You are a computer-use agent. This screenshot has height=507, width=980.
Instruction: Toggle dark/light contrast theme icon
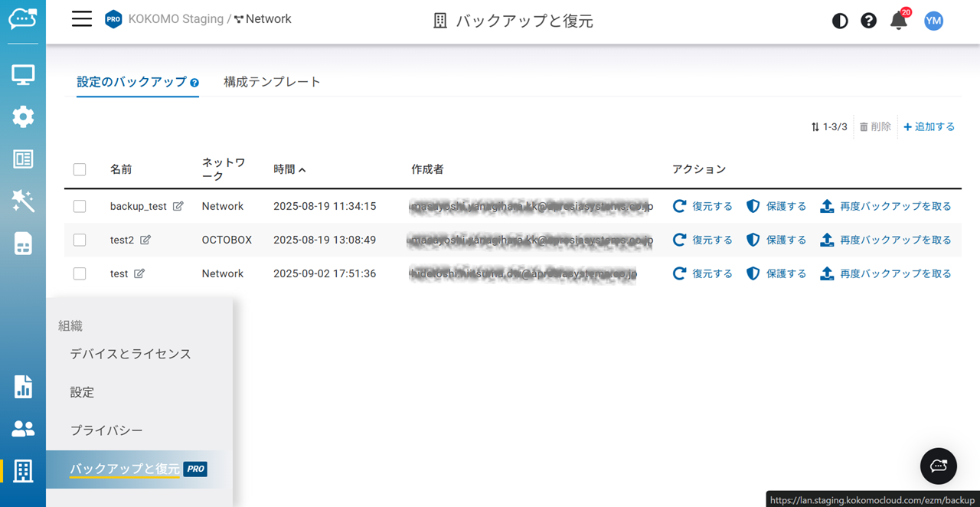coord(840,21)
